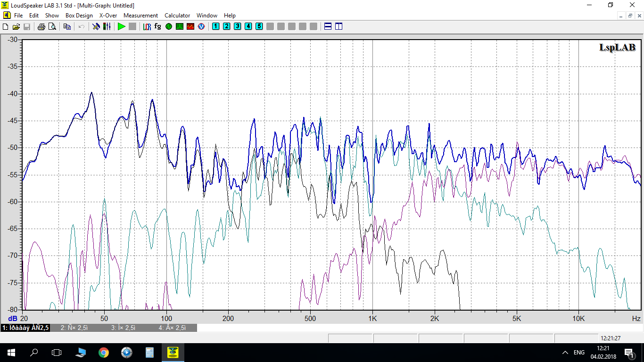Launch the fg function generator icon
The width and height of the screenshot is (644, 362).
click(x=157, y=26)
